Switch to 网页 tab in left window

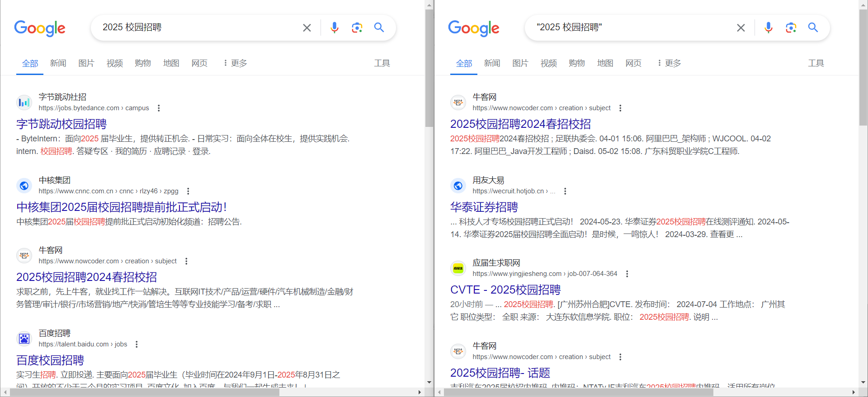pos(199,63)
